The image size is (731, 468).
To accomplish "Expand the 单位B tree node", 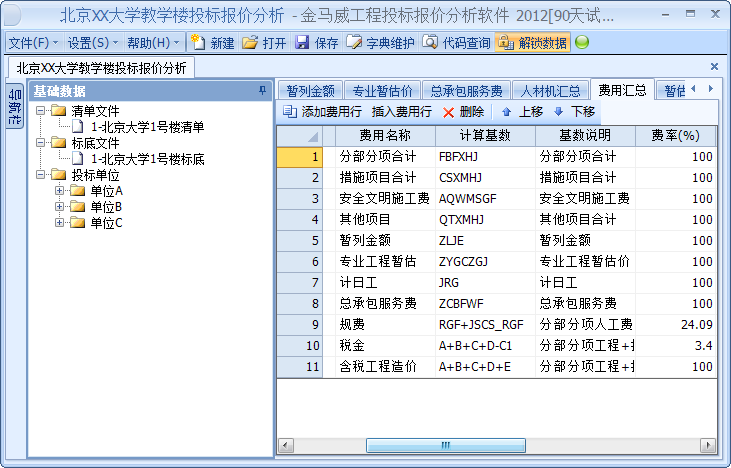I will pyautogui.click(x=60, y=207).
